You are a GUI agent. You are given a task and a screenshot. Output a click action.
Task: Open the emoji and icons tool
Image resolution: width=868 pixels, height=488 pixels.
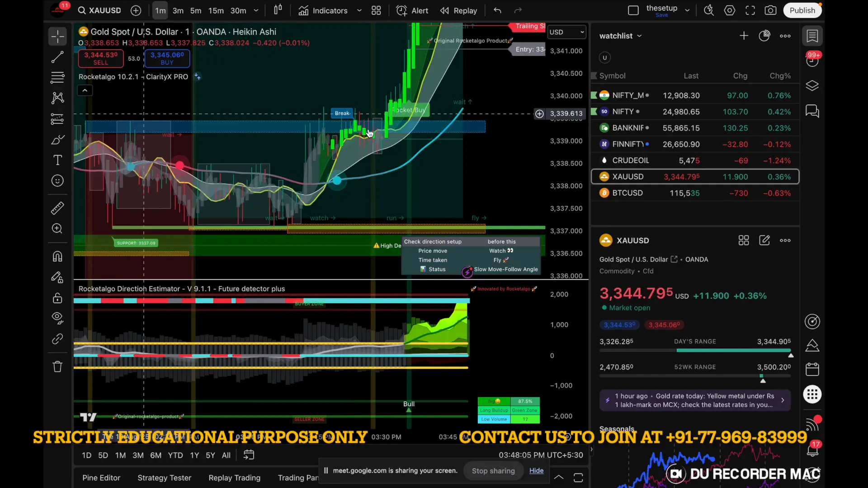[x=57, y=181]
